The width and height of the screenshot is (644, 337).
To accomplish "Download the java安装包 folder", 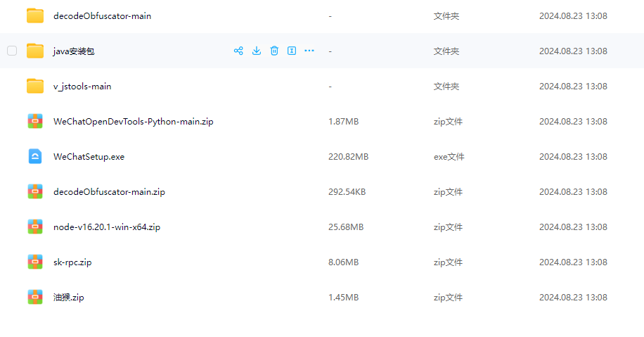I will [x=257, y=51].
